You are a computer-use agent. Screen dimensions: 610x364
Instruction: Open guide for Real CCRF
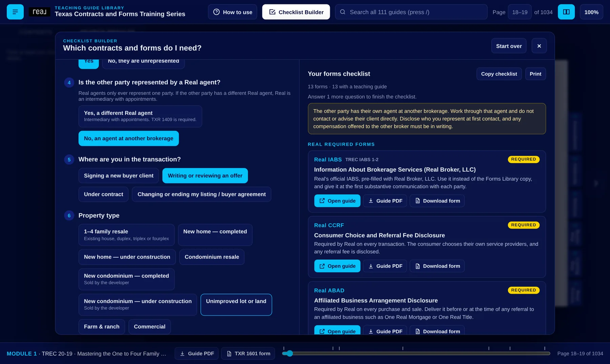coord(337,266)
